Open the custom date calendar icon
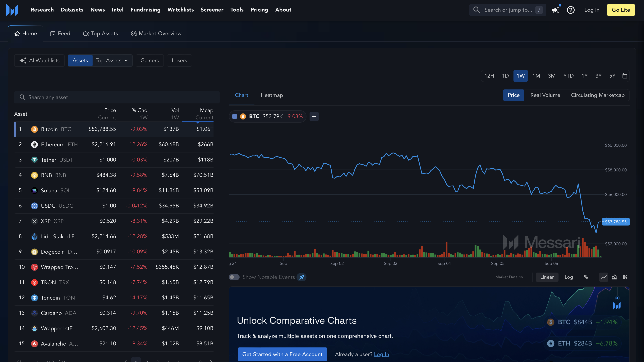Viewport: 644px width, 362px height. pos(624,76)
